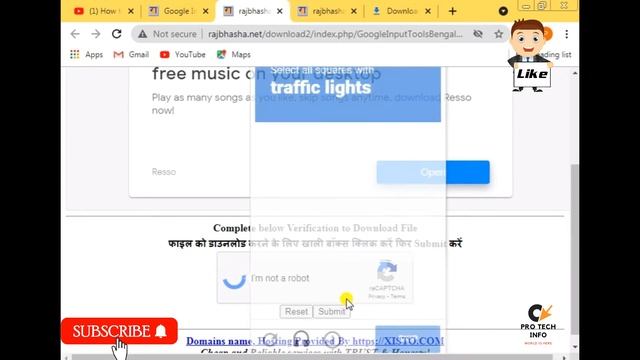Click the Resso advertiser label

[x=164, y=172]
